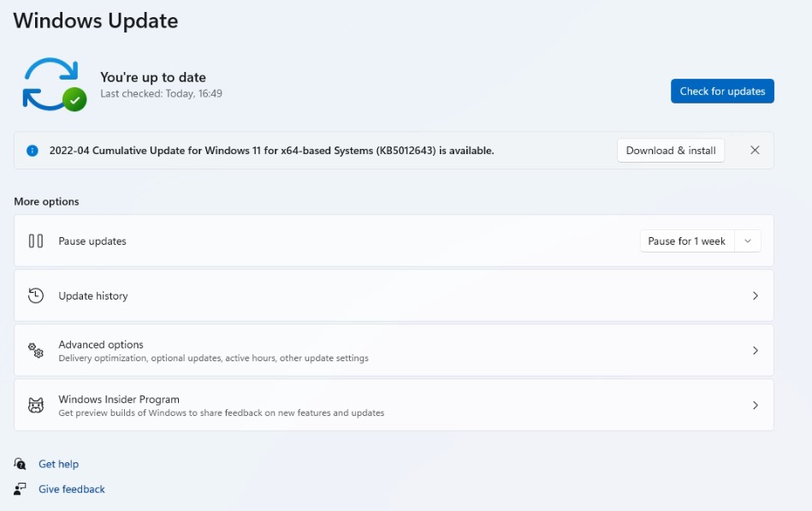Click the Windows Insider Program icon

pyautogui.click(x=35, y=405)
